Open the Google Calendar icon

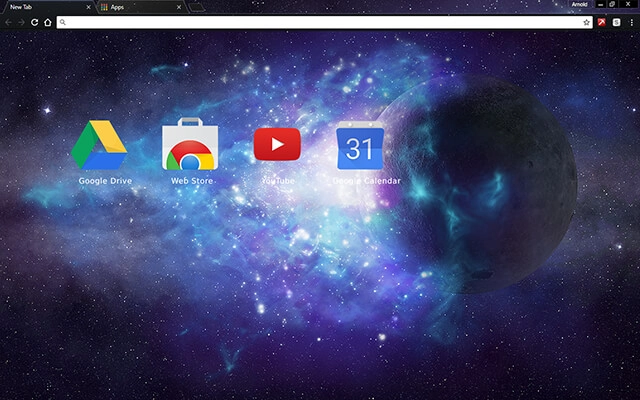[360, 145]
